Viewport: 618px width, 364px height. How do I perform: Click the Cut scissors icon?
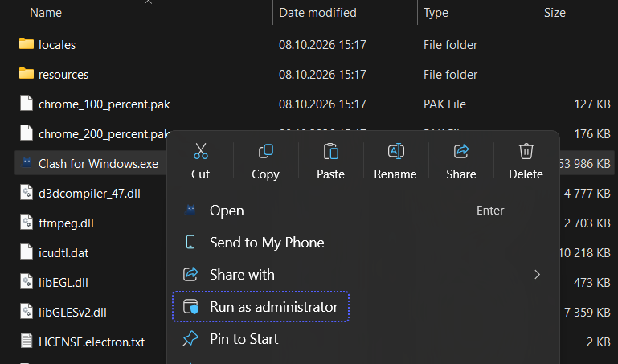tap(201, 151)
